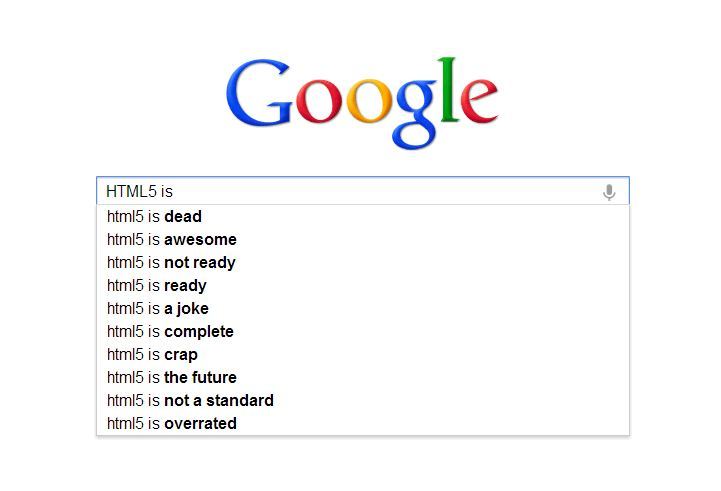Pick the 'html5 is not a standard' suggestion
The width and height of the screenshot is (721, 491).
(x=190, y=400)
